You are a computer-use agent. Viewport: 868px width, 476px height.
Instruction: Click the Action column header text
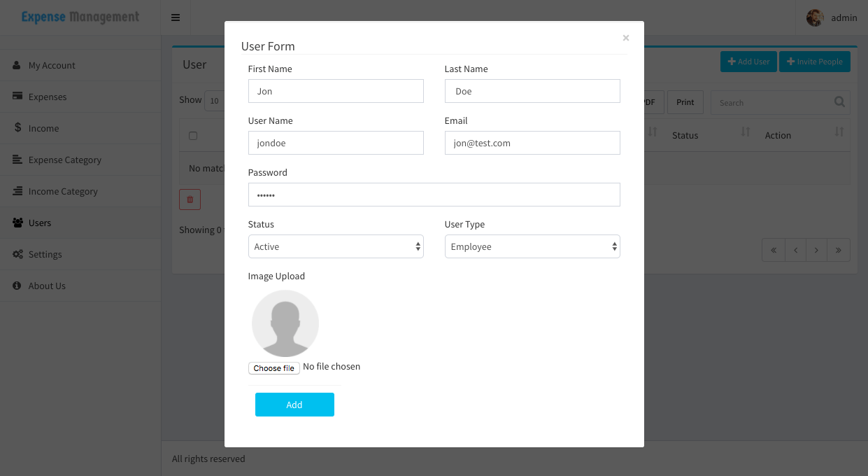[778, 135]
